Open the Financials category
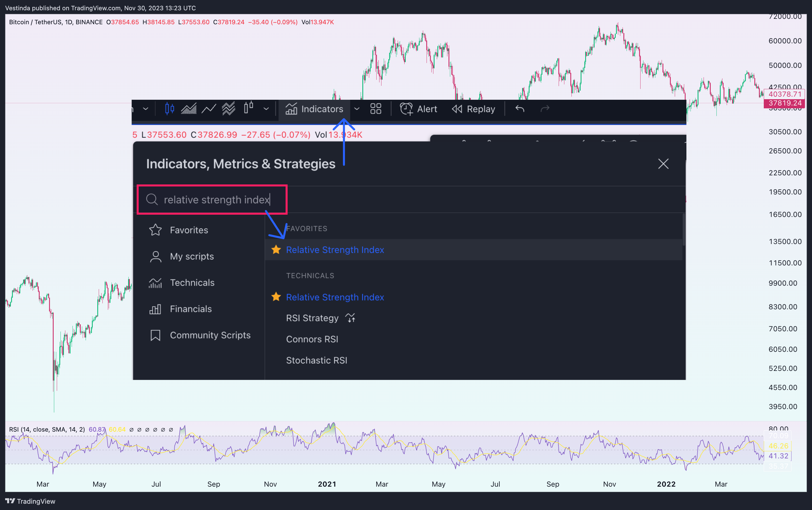812x510 pixels. point(180,309)
